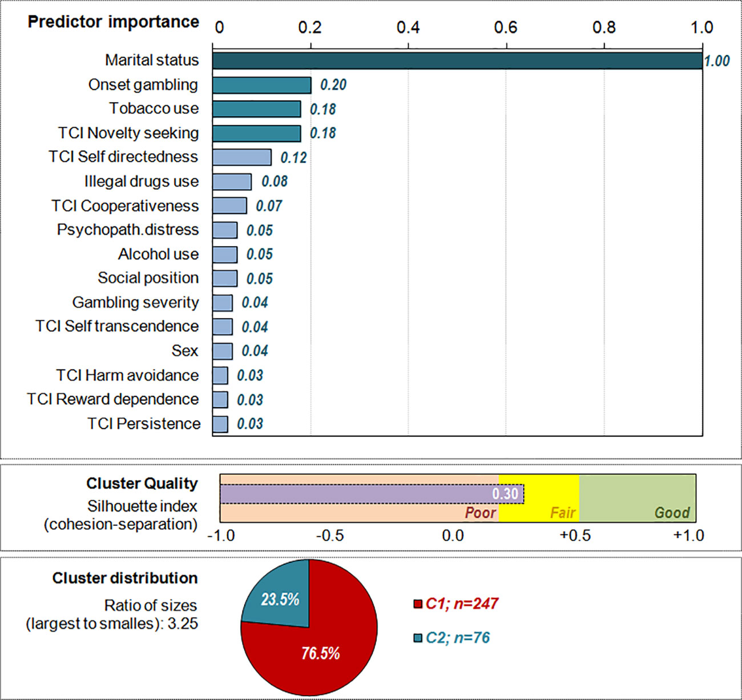The height and width of the screenshot is (700, 742).
Task: Click the Gambling severity bar
Action: (223, 303)
